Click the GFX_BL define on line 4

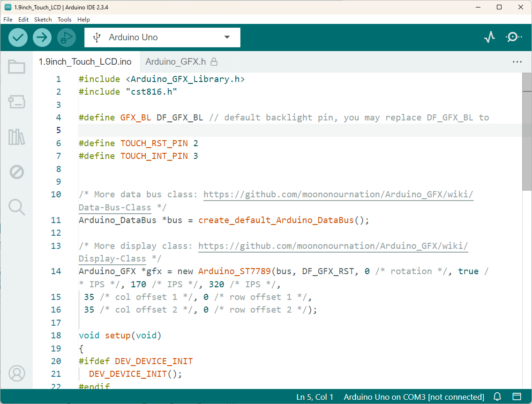click(x=136, y=117)
